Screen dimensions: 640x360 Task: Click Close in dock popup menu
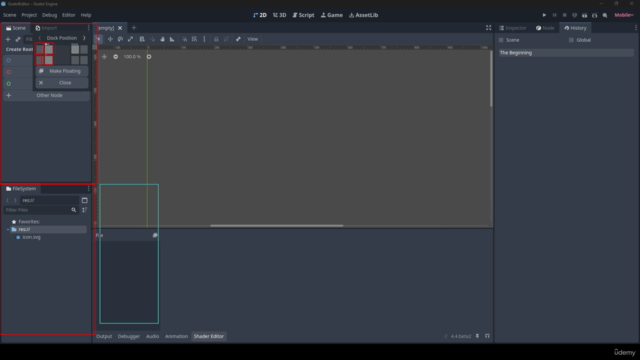tap(62, 82)
